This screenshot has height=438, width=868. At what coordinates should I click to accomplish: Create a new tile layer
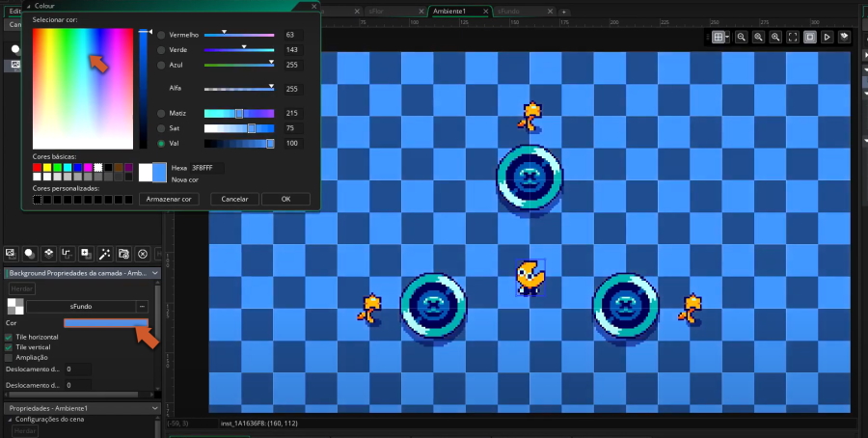[x=49, y=254]
